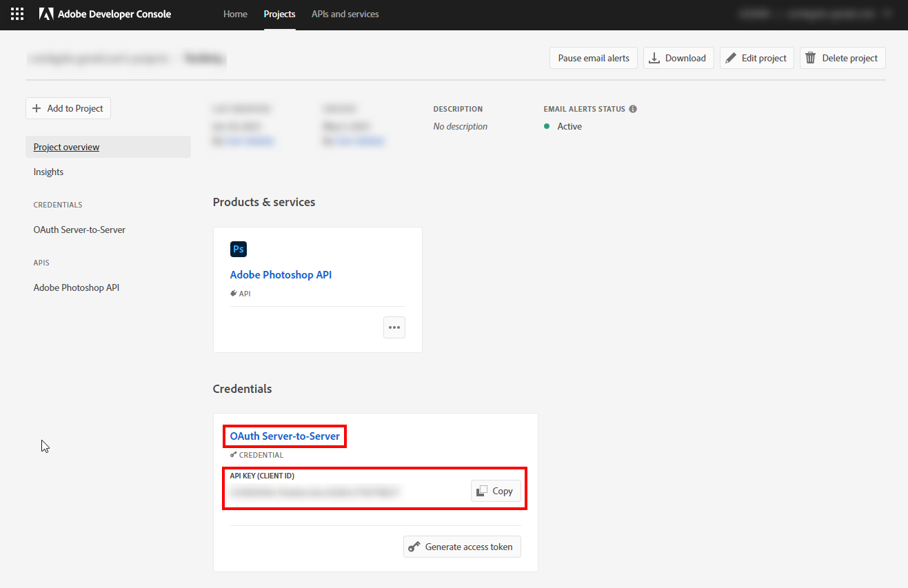
Task: Delete project using the trash button
Action: 843,58
